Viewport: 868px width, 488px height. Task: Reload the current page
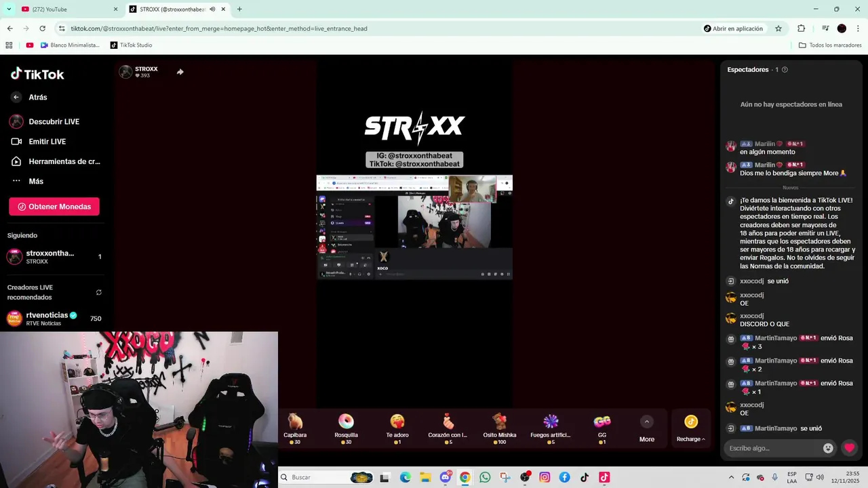(x=42, y=28)
